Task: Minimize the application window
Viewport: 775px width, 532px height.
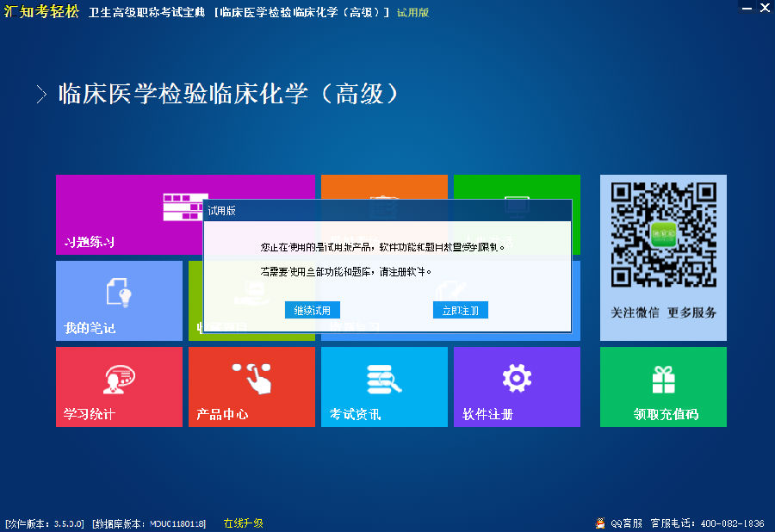Action: tap(747, 8)
